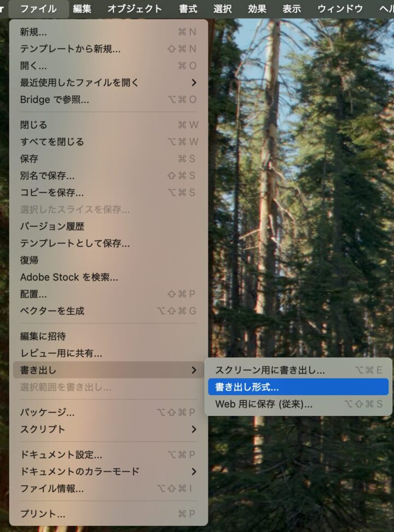Expand ドキュメントのカラーモード submenu

[108, 472]
